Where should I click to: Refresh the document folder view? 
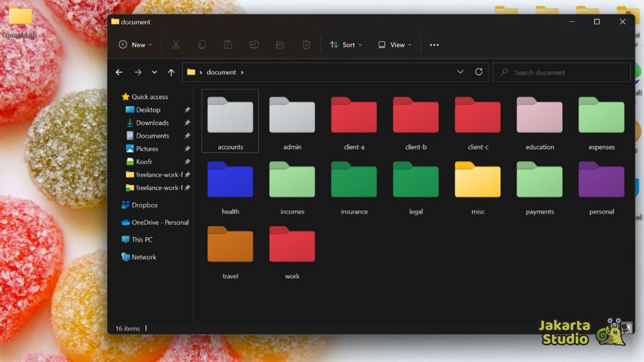[x=479, y=72]
